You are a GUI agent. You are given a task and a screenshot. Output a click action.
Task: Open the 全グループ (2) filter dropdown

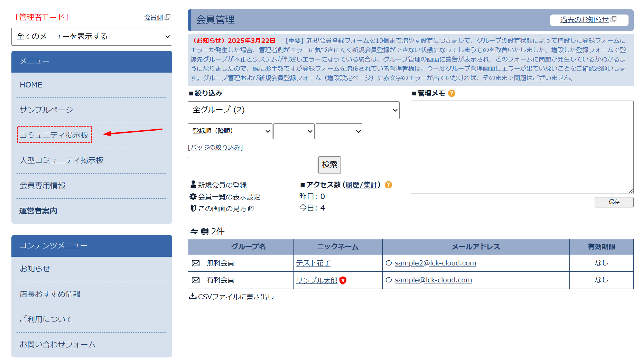294,110
